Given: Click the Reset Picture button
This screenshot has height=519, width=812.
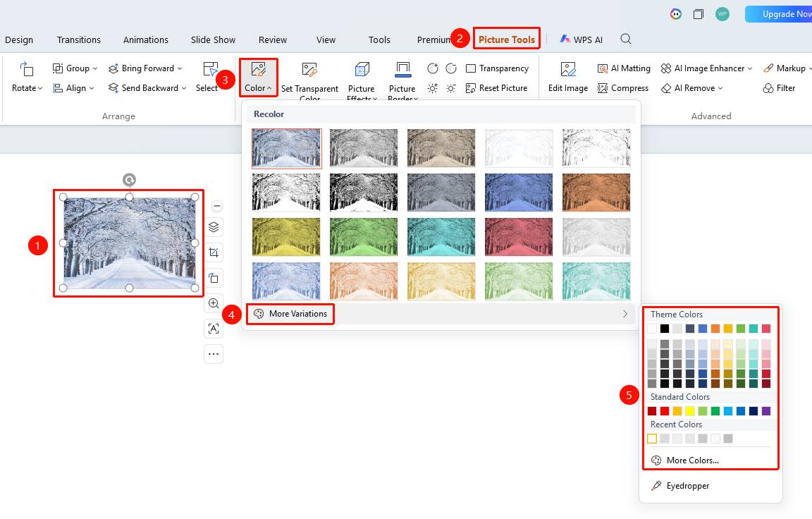Looking at the screenshot, I should point(497,88).
